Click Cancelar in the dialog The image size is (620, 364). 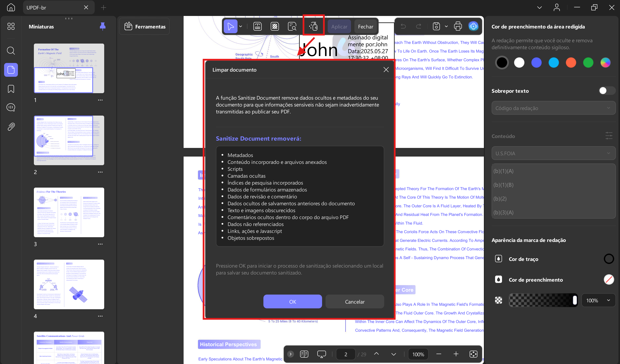354,301
